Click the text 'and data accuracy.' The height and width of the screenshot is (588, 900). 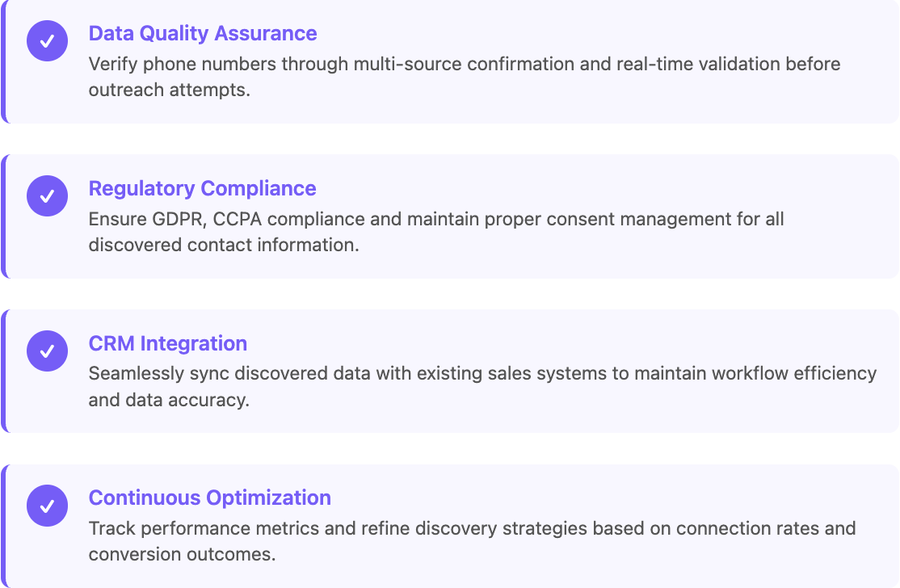[169, 400]
